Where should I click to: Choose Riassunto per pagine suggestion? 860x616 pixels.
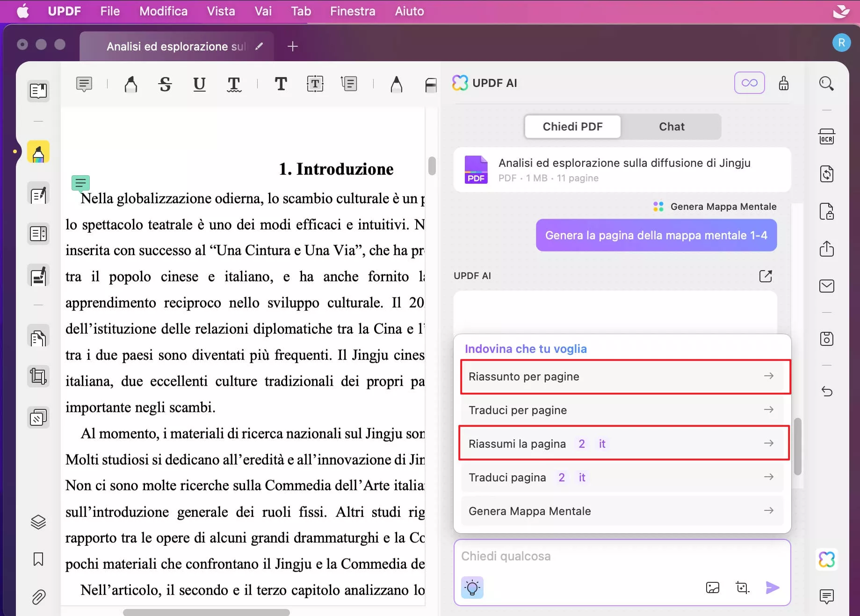(x=622, y=377)
